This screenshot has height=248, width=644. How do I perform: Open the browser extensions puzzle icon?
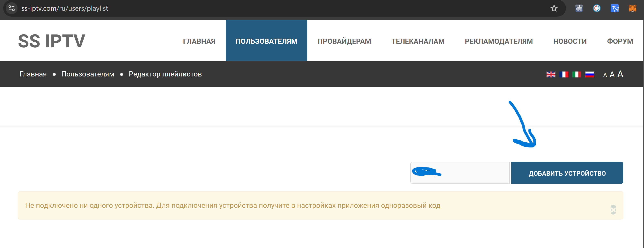579,8
